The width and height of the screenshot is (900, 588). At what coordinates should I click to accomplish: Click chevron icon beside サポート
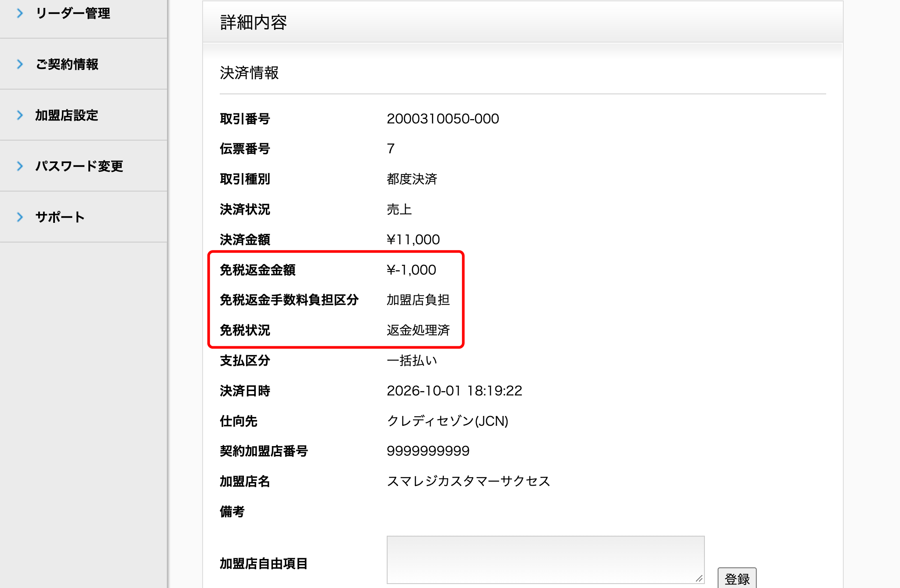[x=20, y=217]
